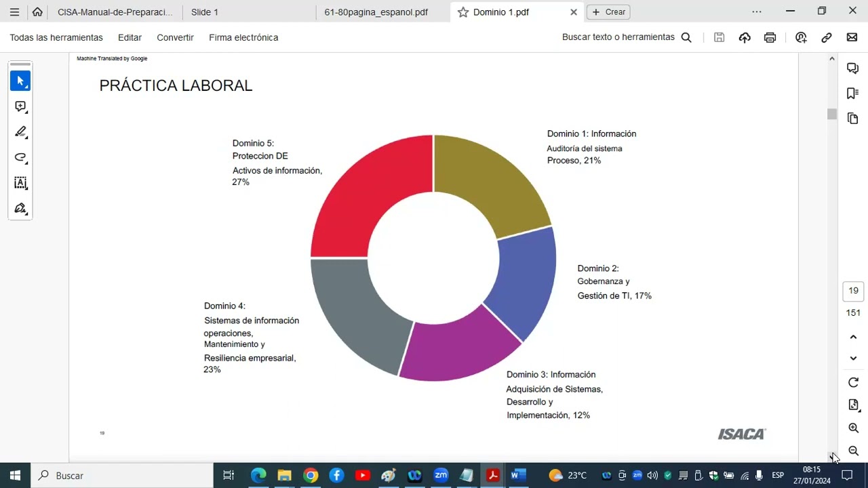Click the Crear button
This screenshot has height=488, width=868.
point(608,12)
